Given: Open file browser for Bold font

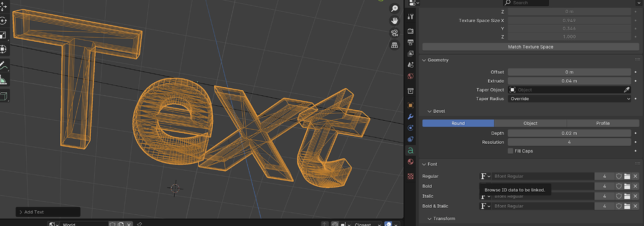Looking at the screenshot, I should (627, 186).
